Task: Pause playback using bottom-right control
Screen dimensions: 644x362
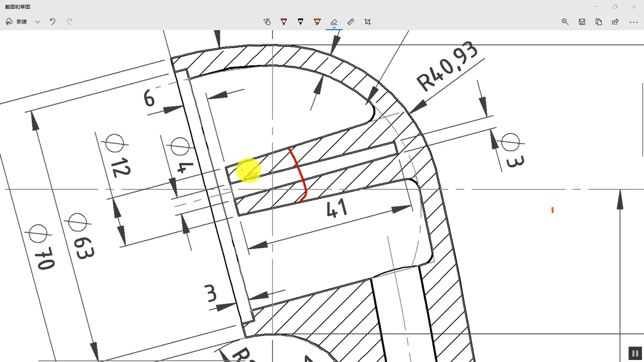Action: point(635,353)
